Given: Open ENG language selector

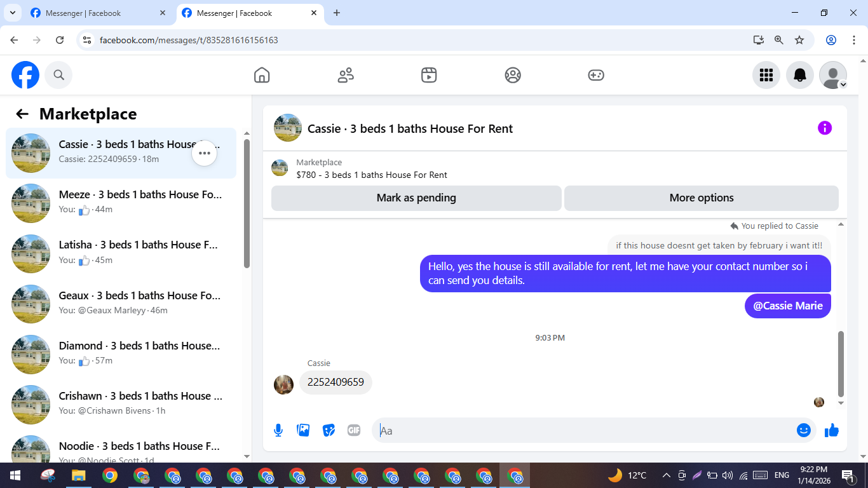Looking at the screenshot, I should tap(782, 475).
